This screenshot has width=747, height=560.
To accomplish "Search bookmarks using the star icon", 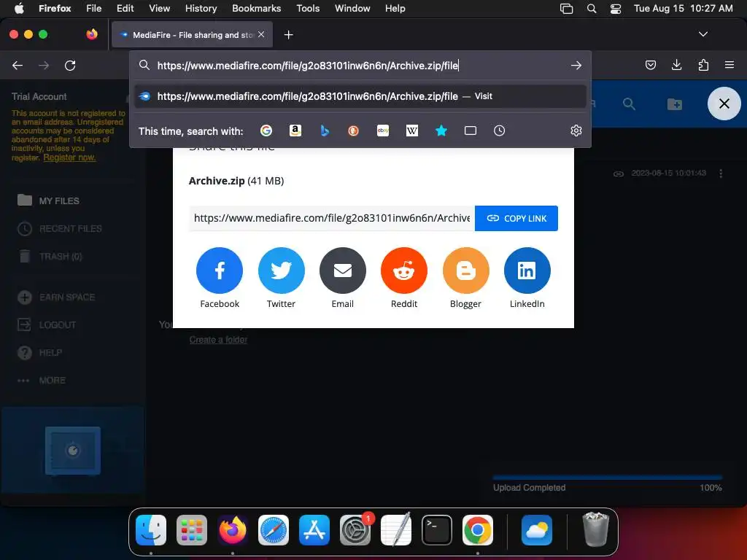I will pos(441,131).
